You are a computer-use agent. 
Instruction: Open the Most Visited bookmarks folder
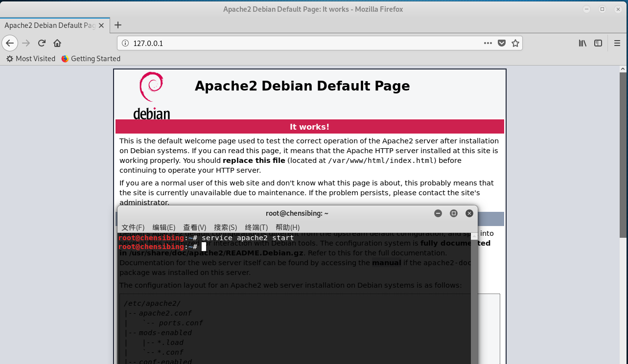[31, 59]
